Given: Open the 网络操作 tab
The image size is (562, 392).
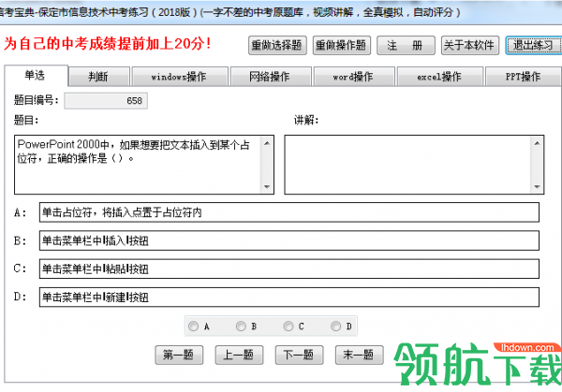Looking at the screenshot, I should pyautogui.click(x=271, y=77).
